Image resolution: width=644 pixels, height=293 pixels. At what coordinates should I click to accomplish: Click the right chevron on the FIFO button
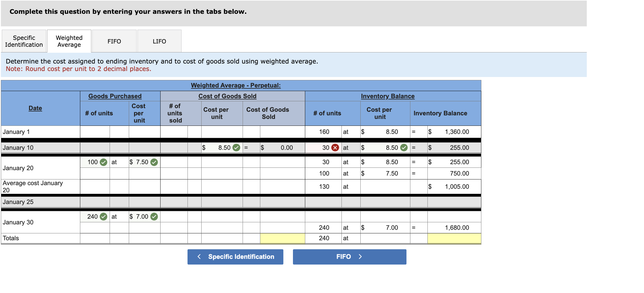(360, 257)
